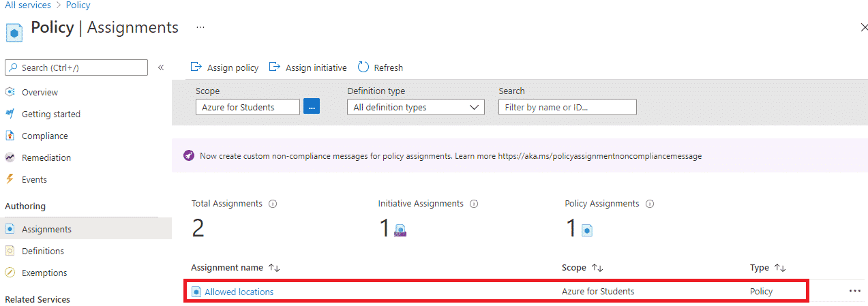Open the Events menu item
868x306 pixels.
pos(34,179)
